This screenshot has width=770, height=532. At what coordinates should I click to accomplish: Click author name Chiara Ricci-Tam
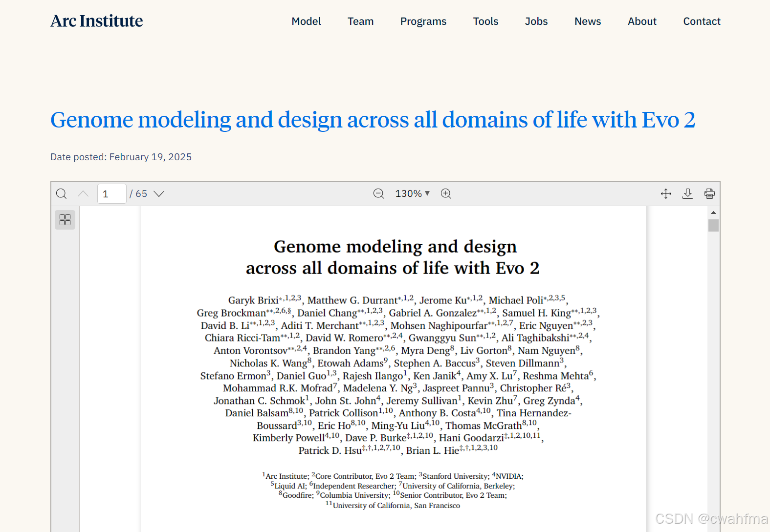pos(242,338)
